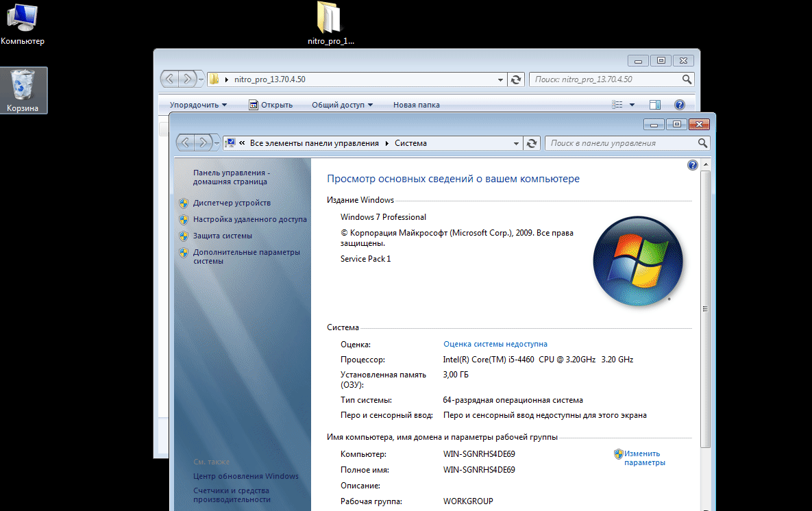
Task: Click the Открыть toolbar button
Action: pos(271,105)
